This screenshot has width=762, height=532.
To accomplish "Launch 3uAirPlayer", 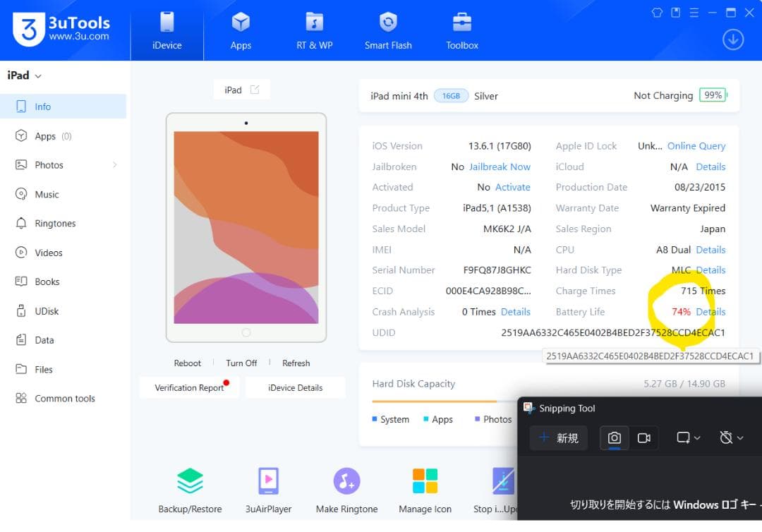I will (x=268, y=490).
